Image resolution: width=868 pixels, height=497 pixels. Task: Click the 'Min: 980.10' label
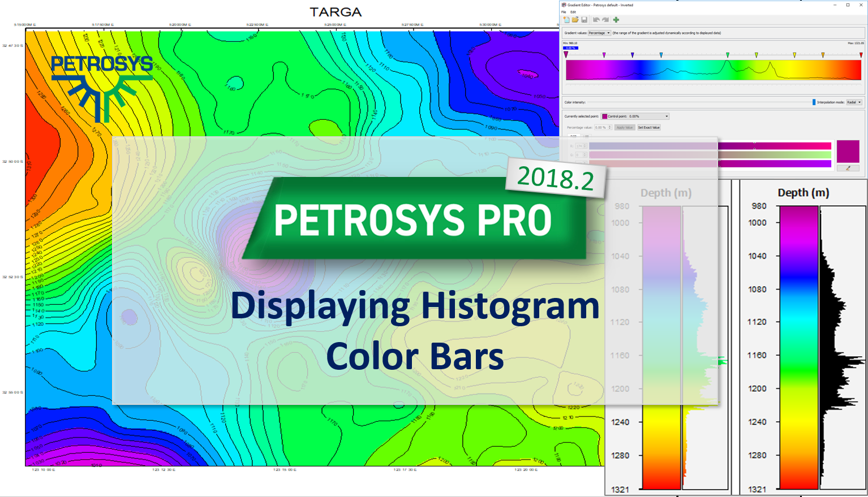coord(570,43)
